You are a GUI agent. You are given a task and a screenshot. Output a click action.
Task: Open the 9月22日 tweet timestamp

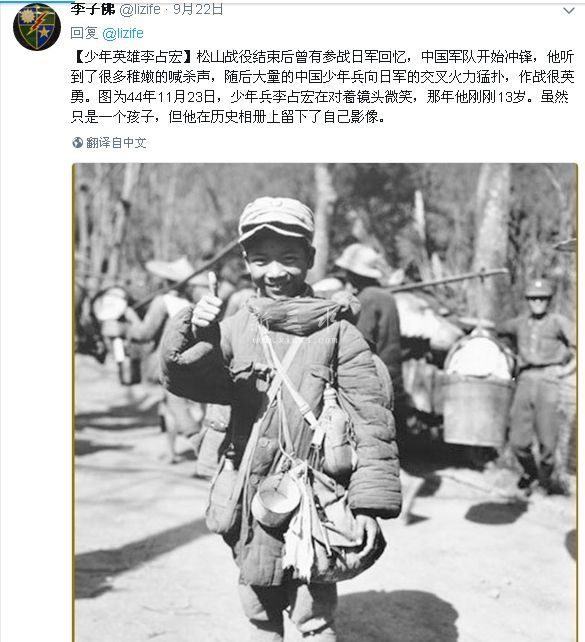(x=198, y=9)
